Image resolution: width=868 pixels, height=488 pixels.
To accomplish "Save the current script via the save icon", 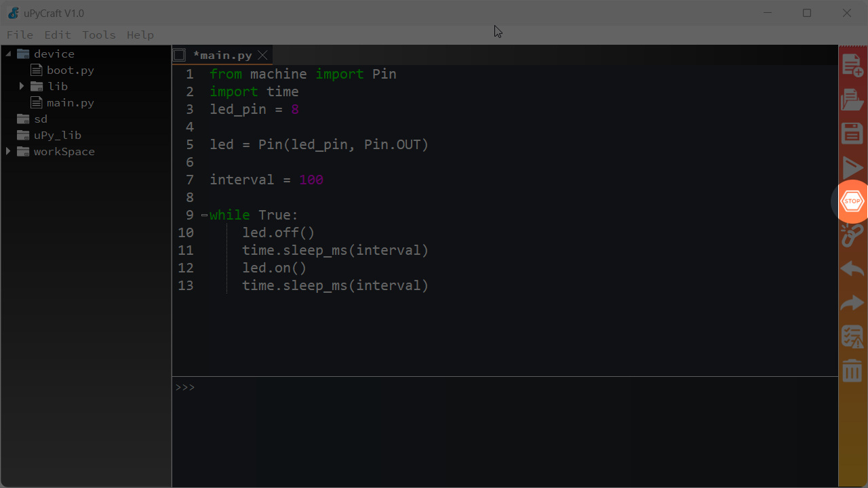I will pos(852,133).
